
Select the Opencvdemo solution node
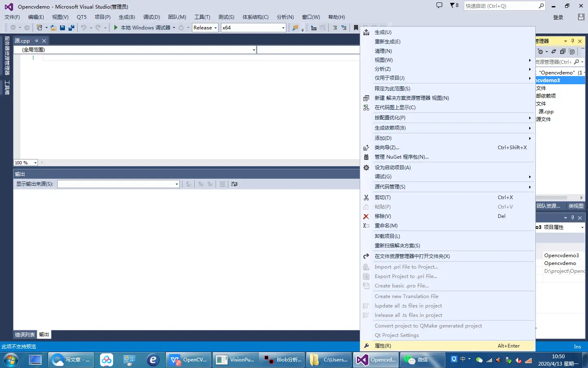click(x=560, y=72)
